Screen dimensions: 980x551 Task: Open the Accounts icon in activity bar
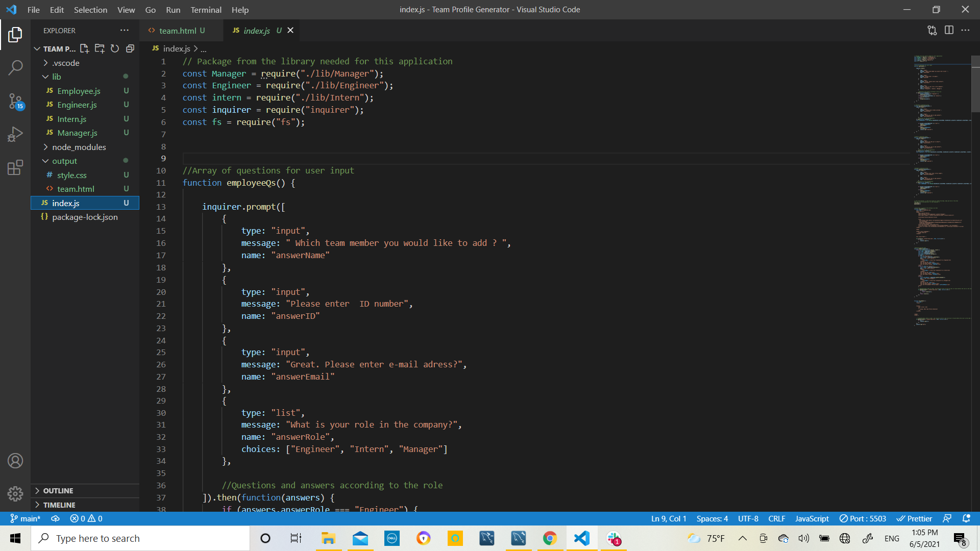pyautogui.click(x=15, y=461)
